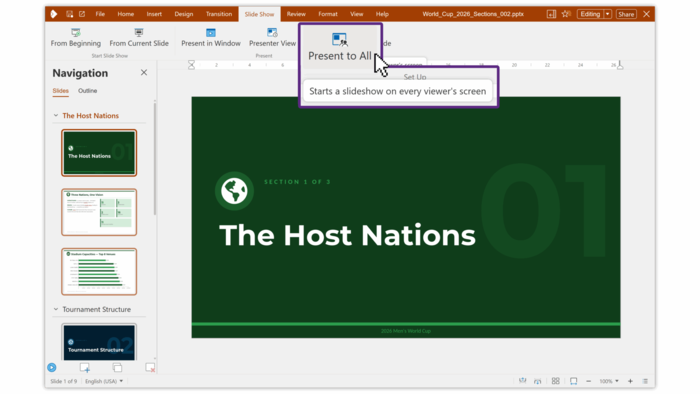Open the File menu
This screenshot has height=394, width=700.
(100, 14)
